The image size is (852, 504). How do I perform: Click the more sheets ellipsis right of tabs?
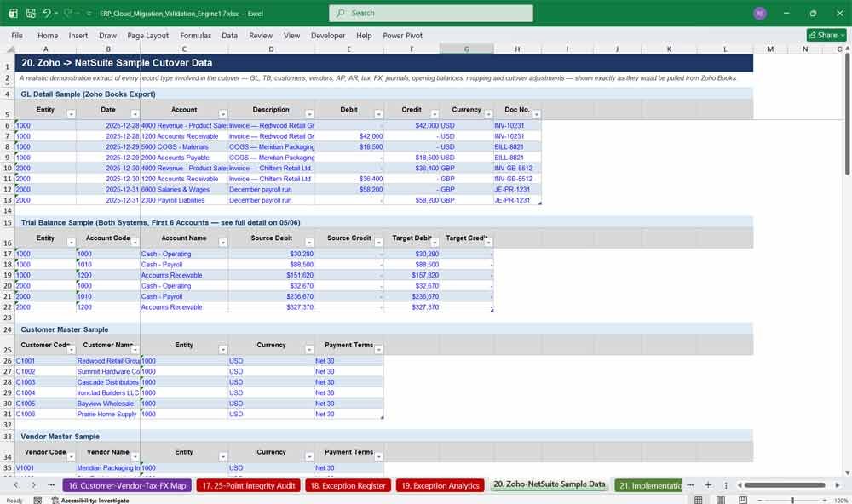(690, 485)
